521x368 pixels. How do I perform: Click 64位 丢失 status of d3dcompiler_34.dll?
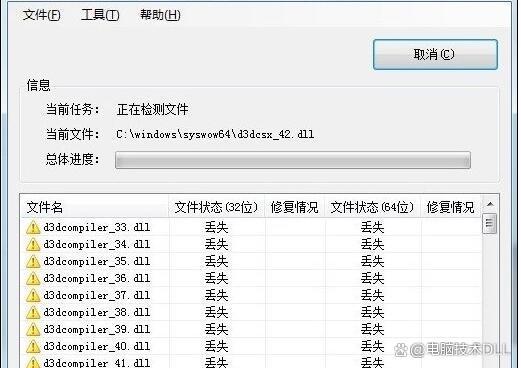point(372,244)
